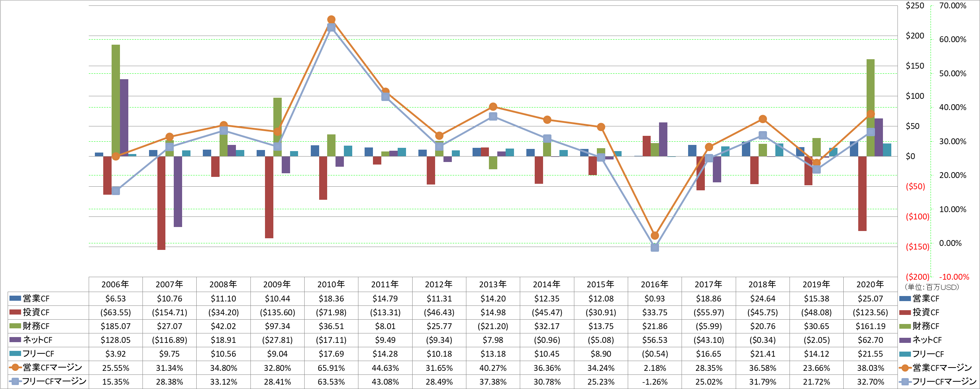Click cell $161.19 in 2020 column
This screenshot has height=389, width=980.
pos(870,326)
